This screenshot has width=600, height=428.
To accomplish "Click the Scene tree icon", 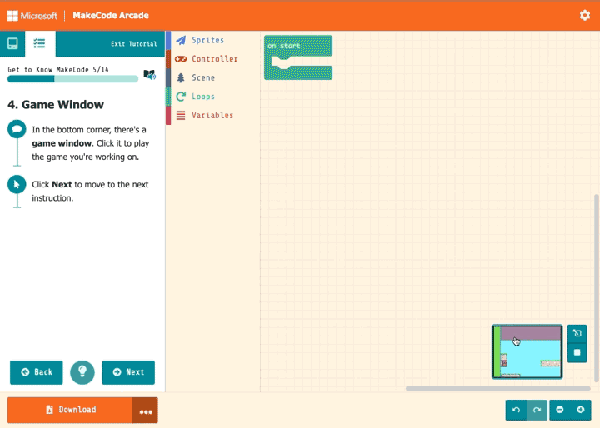I will click(x=181, y=78).
